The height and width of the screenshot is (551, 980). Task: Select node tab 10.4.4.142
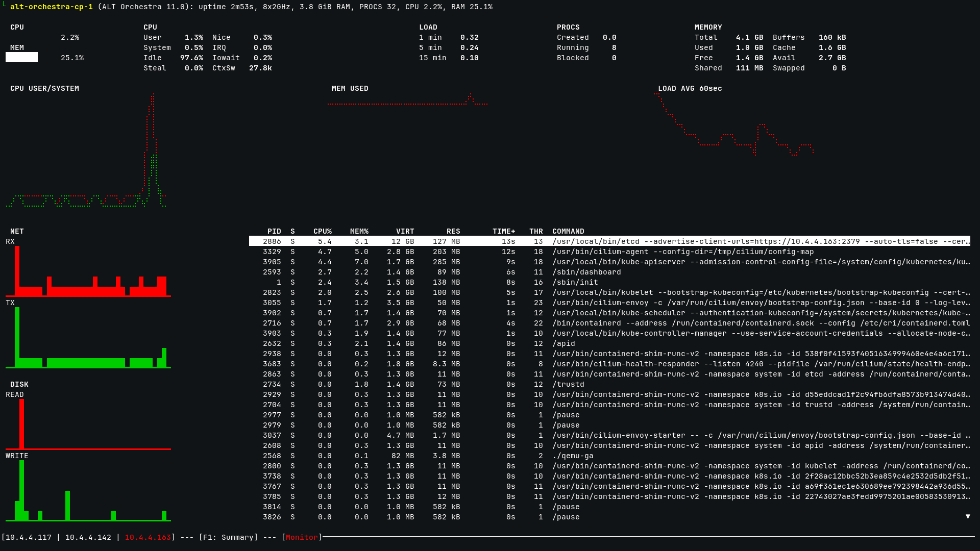[88, 537]
